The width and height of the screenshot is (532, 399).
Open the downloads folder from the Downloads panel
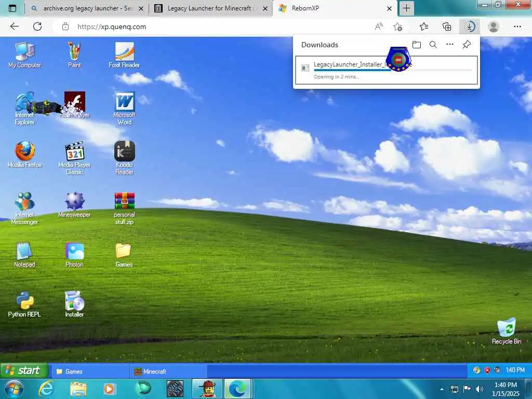pos(417,45)
